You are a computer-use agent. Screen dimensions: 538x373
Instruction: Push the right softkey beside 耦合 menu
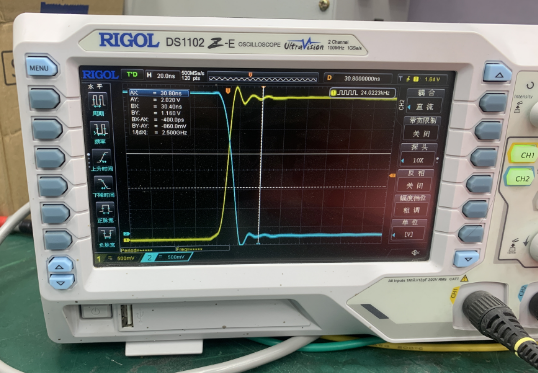coord(493,102)
